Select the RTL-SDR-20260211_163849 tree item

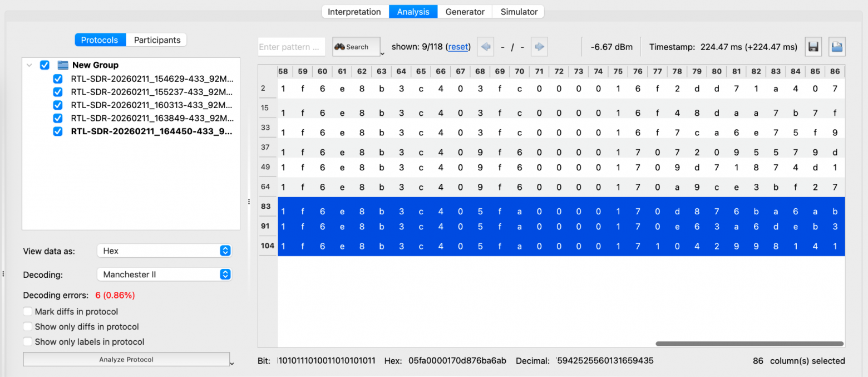152,118
